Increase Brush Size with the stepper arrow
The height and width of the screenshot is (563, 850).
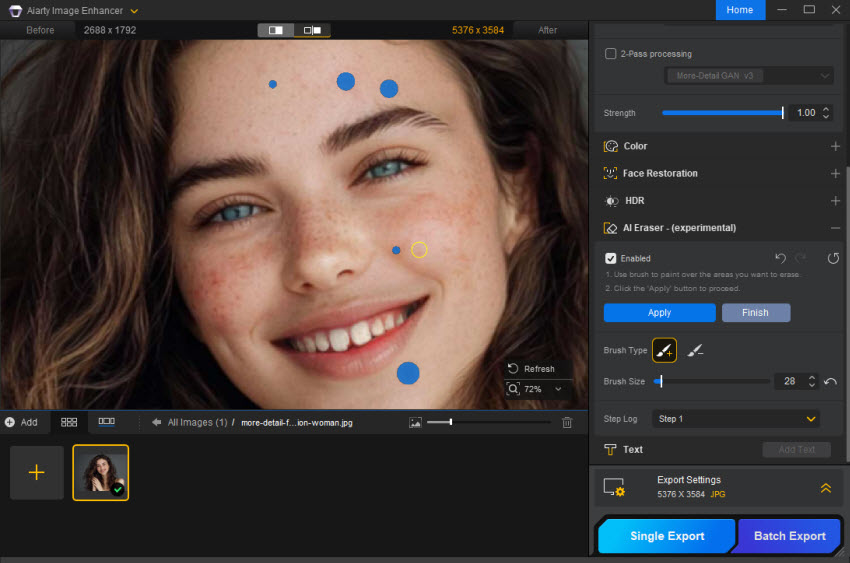coord(812,378)
